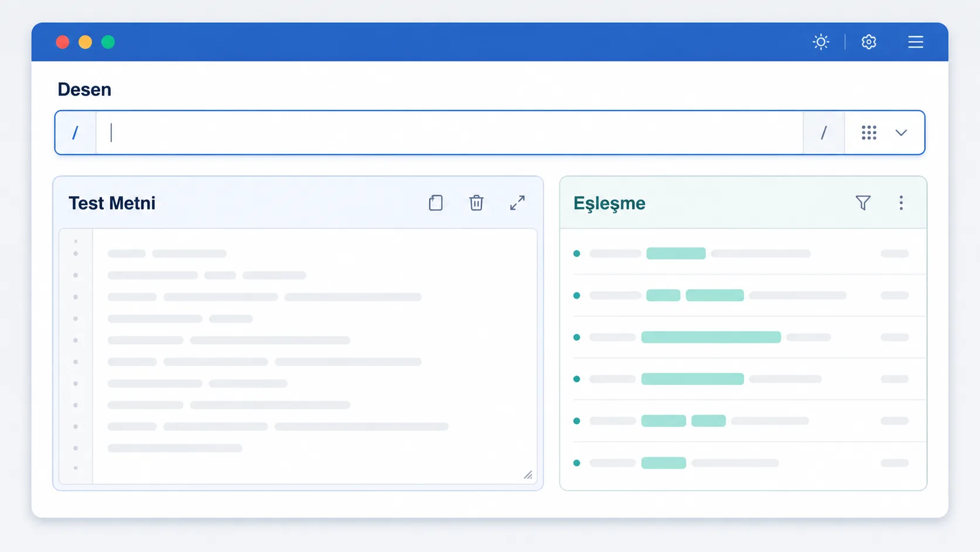Minimize the window with the yellow button
Screen dimensions: 980x552
pyautogui.click(x=85, y=42)
